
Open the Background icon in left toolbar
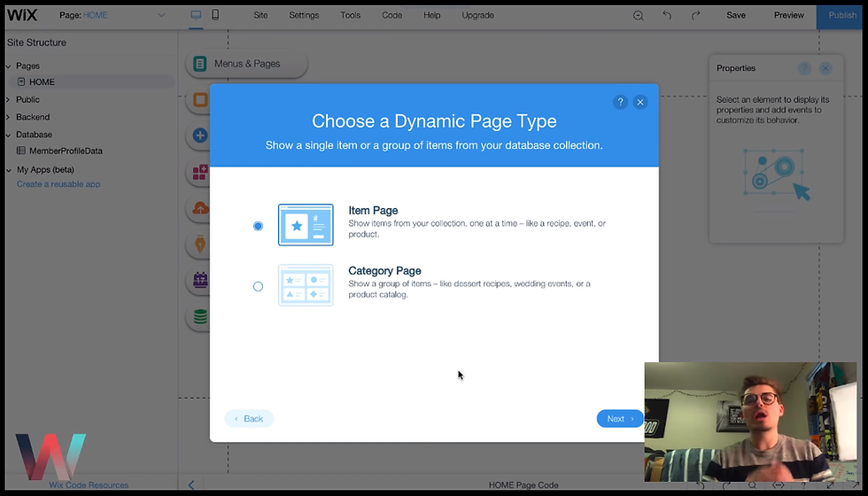pos(200,99)
